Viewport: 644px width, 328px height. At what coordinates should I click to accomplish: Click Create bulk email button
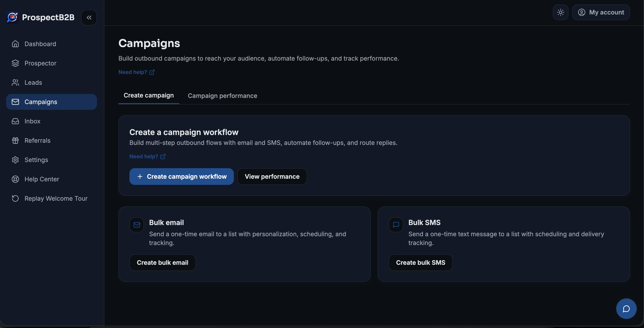[162, 262]
